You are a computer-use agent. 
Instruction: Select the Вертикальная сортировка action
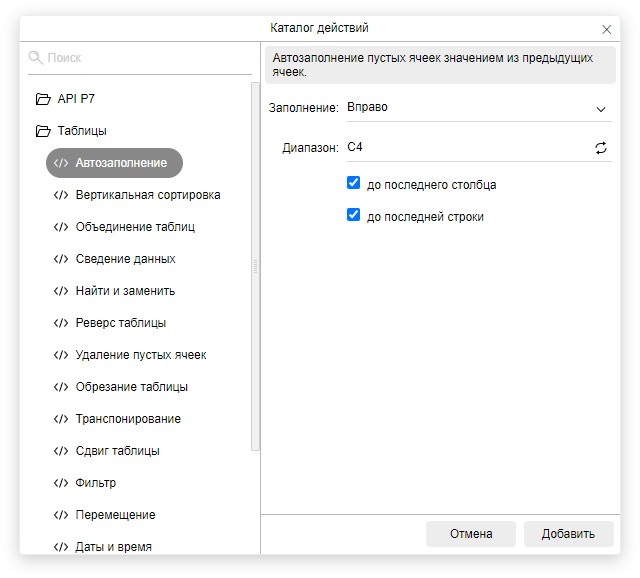coord(148,195)
